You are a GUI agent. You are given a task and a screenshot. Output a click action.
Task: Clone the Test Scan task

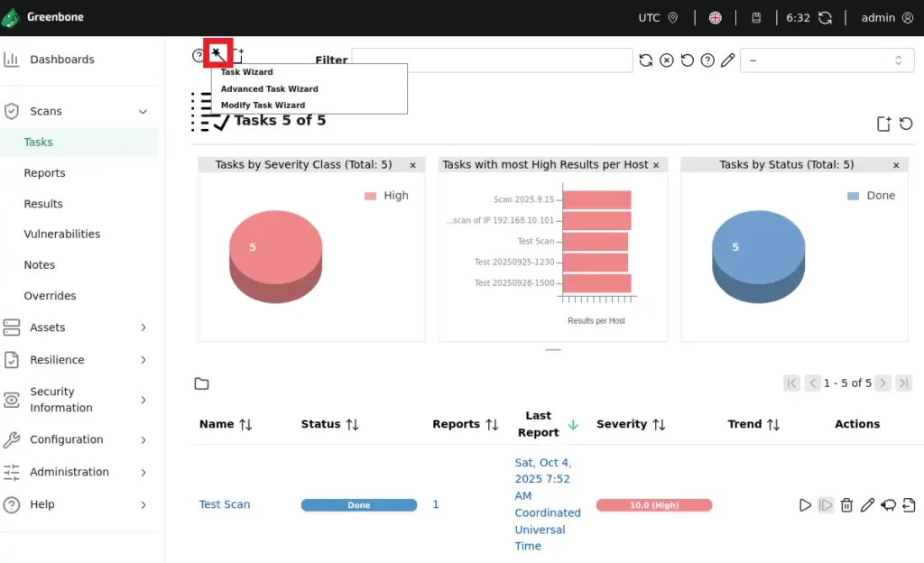click(x=888, y=505)
